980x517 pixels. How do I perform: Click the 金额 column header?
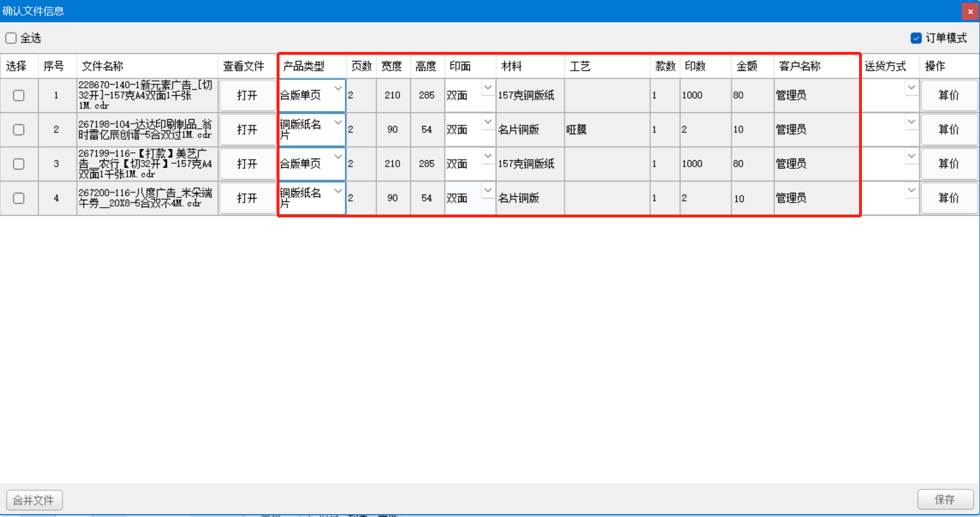click(747, 66)
